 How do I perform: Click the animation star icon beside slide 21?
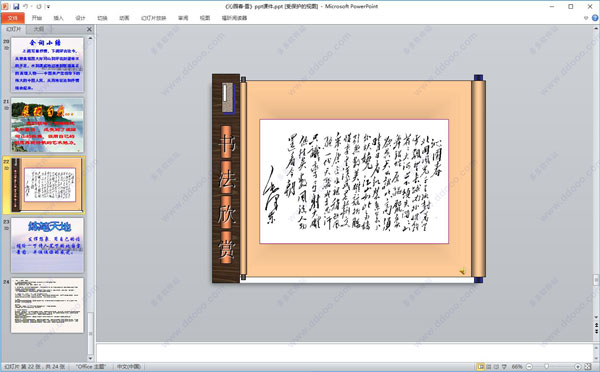click(6, 108)
